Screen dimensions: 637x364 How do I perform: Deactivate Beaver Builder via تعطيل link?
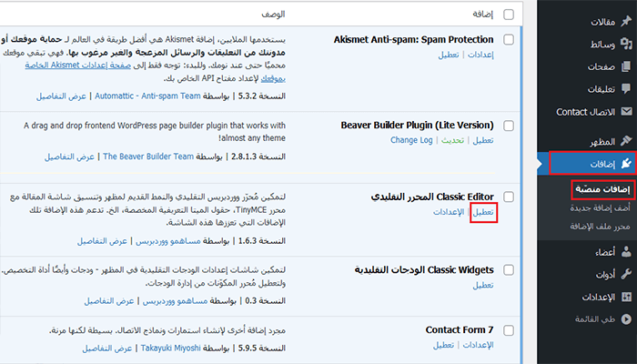[483, 140]
